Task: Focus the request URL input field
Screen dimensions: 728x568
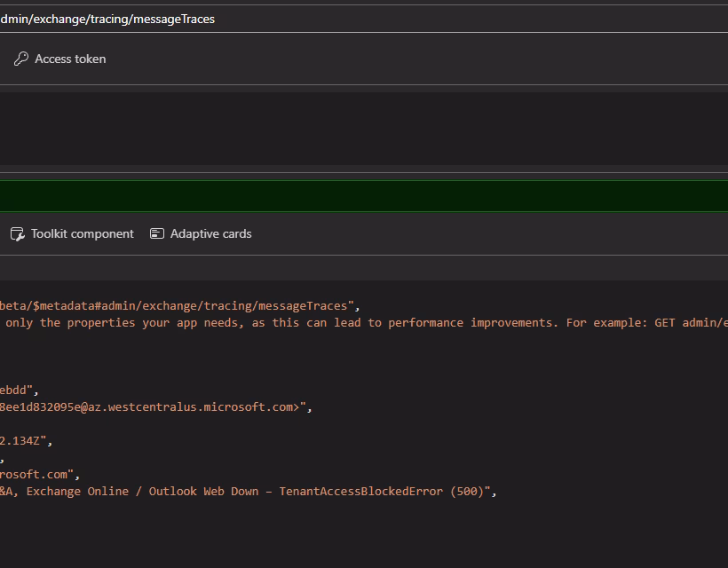Action: tap(355, 19)
